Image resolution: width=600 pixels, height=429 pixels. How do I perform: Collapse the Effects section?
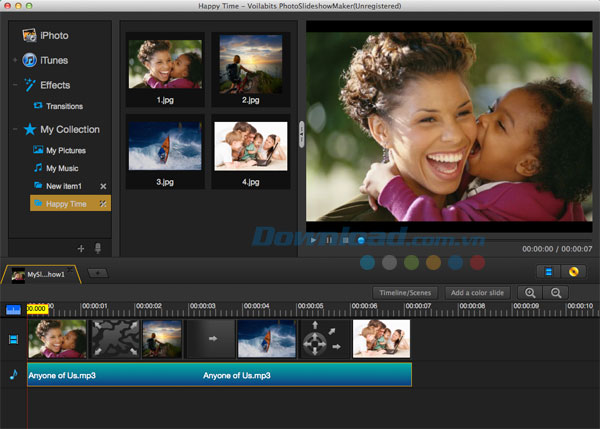[14, 85]
